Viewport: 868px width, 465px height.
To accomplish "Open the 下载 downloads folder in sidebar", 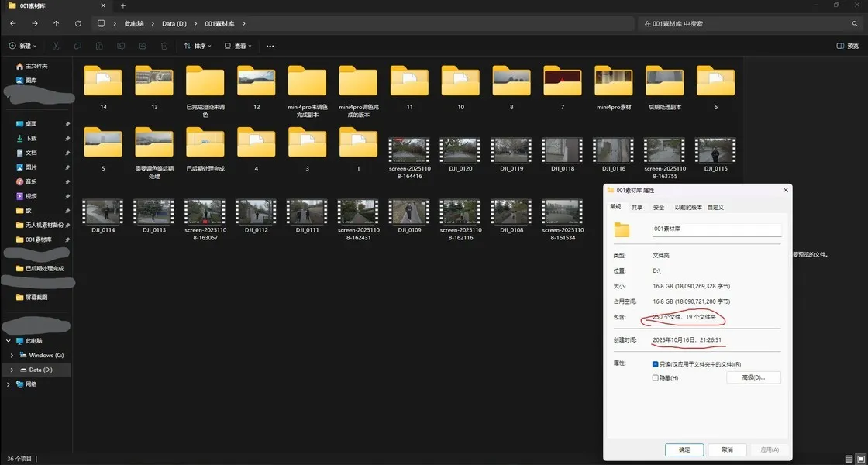I will click(x=31, y=138).
